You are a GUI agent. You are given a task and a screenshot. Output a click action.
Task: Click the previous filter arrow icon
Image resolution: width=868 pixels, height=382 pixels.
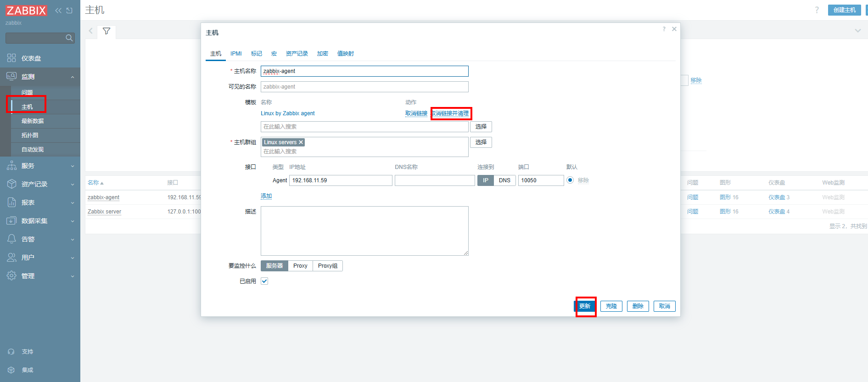pos(91,31)
